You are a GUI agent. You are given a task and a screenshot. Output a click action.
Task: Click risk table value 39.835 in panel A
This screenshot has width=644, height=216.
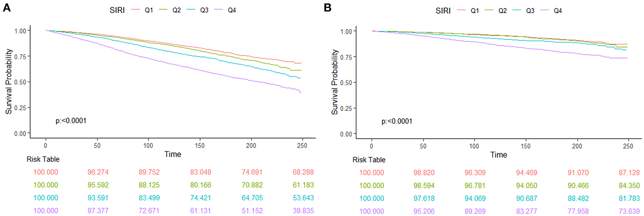click(303, 211)
